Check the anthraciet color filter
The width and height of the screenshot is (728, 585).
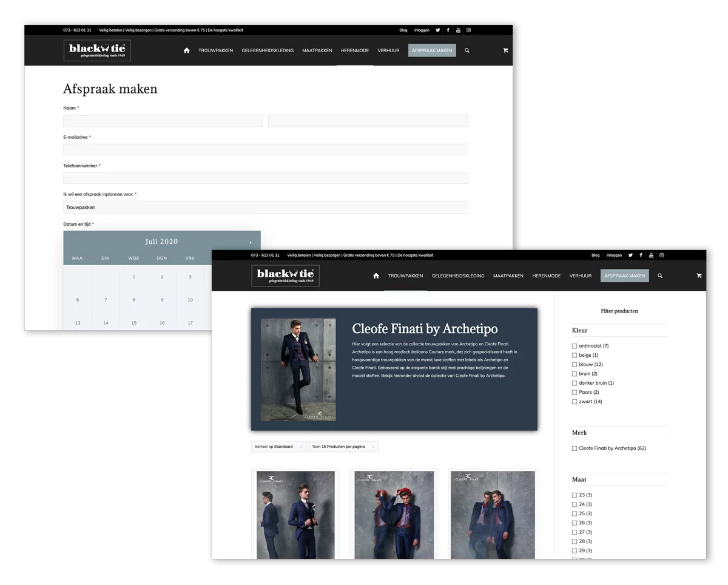[575, 346]
